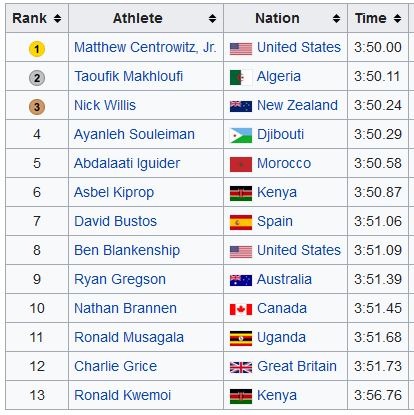Viewport: 414px width, 415px height.
Task: Open Matthew Centrowitz, Jr. athlete link
Action: tap(145, 47)
